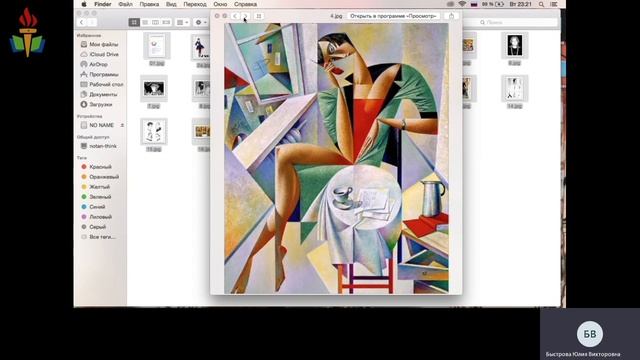Click the Russian flag input source icon
Viewport: 640px width, 360px height.
coord(474,4)
